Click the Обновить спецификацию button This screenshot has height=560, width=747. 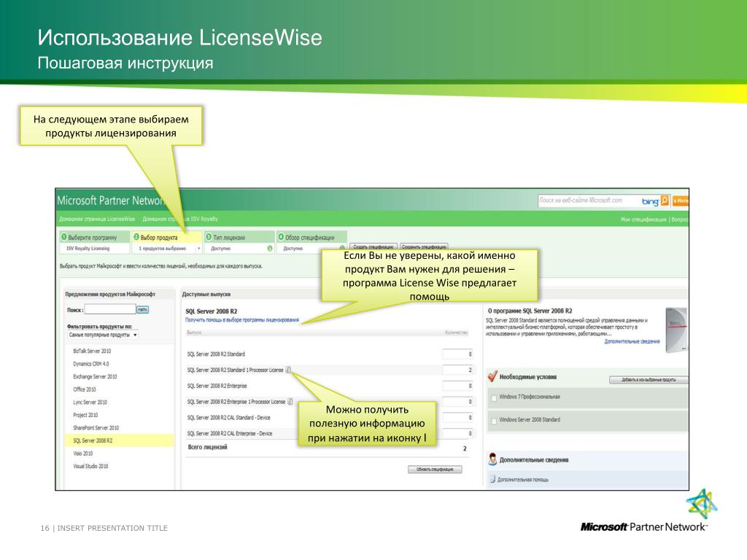point(435,470)
